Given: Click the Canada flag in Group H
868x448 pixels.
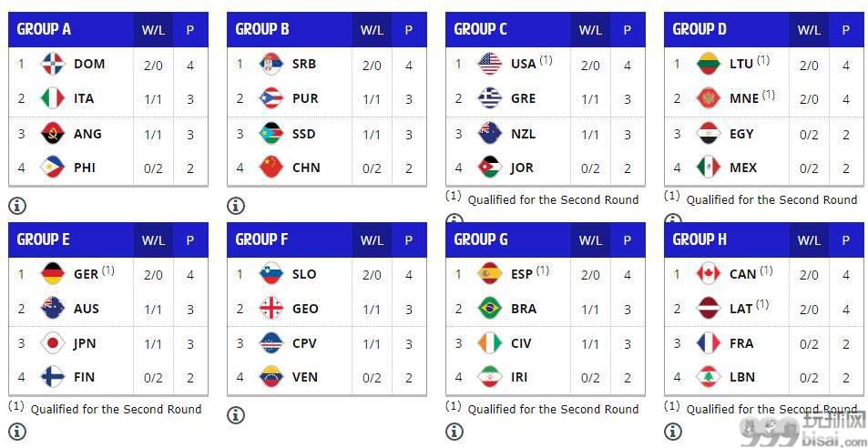Looking at the screenshot, I should click(709, 274).
